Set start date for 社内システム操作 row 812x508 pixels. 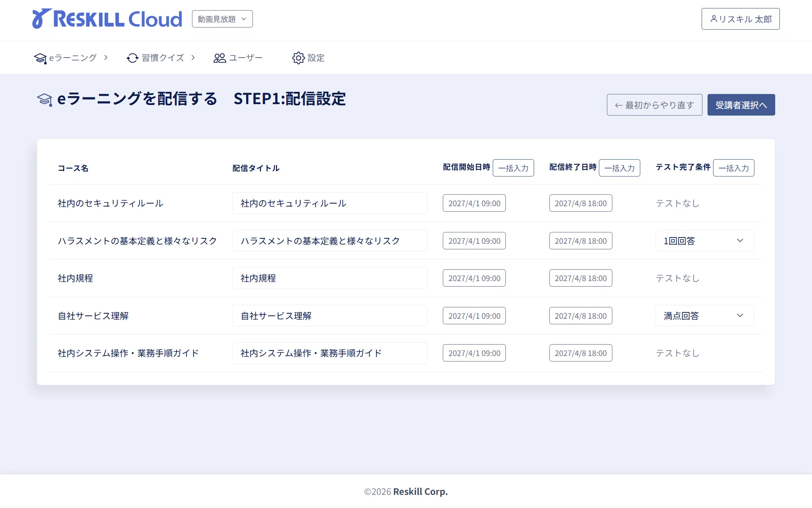(474, 353)
